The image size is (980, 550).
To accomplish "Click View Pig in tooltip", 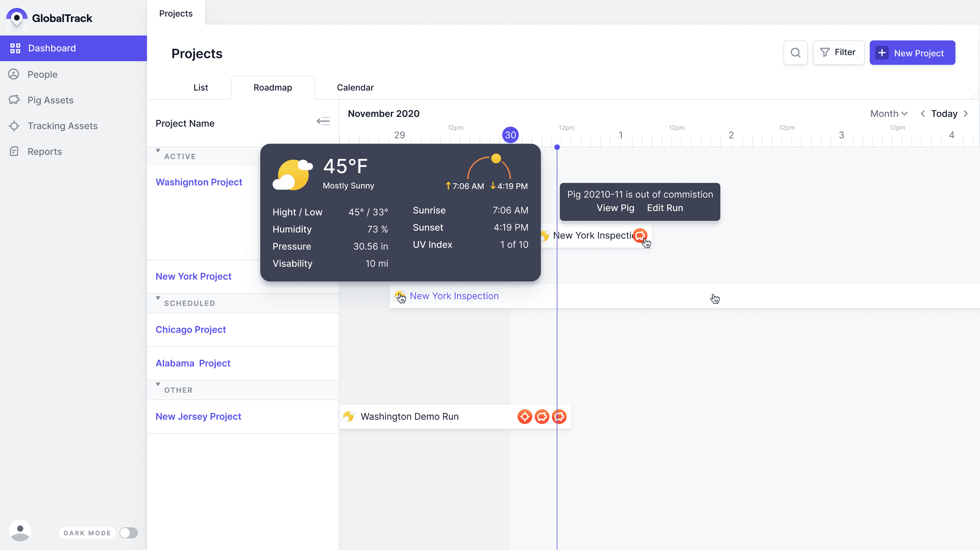I will point(615,208).
